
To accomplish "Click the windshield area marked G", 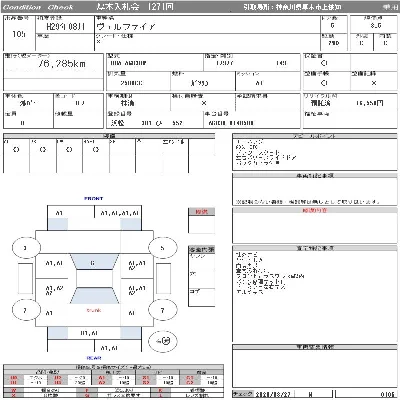I will point(94,263).
